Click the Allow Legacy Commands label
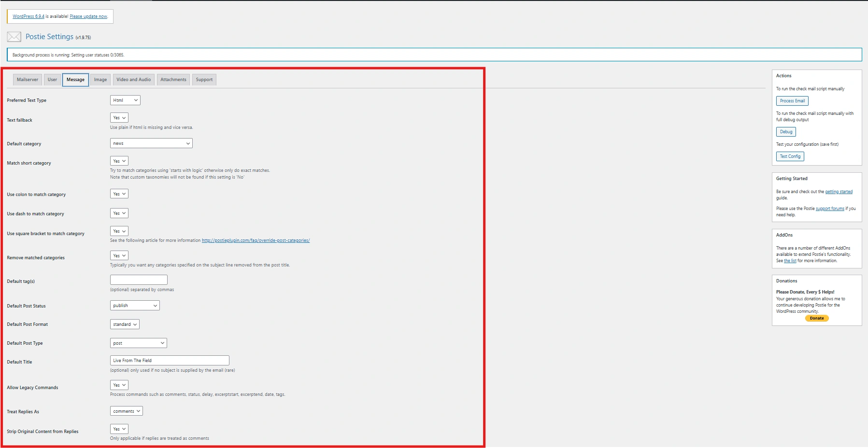 click(x=32, y=388)
